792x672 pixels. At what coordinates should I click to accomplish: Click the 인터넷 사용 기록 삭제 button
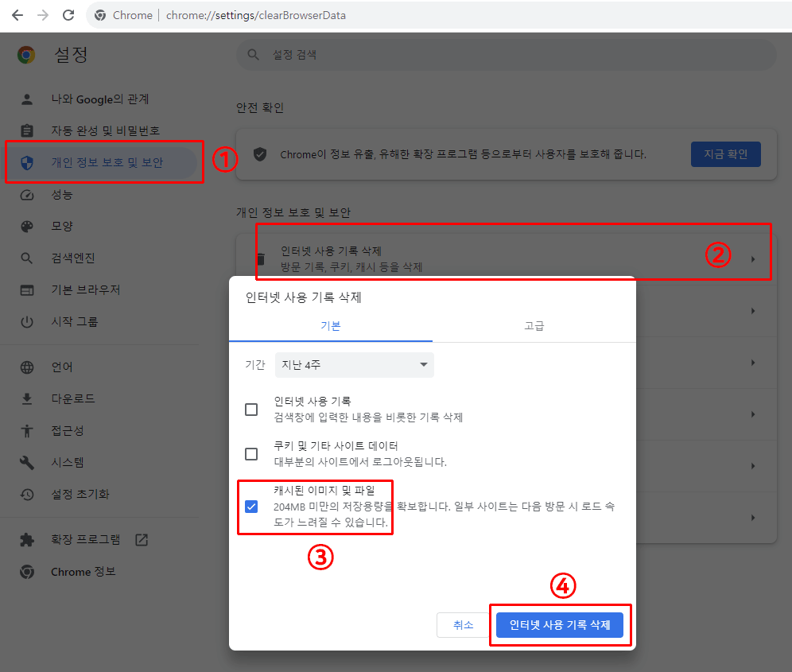pos(559,625)
